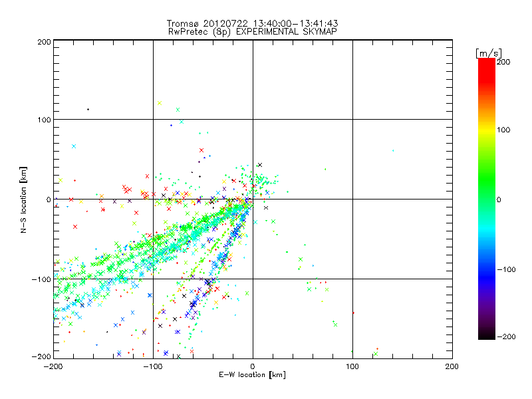
Task: Click the x-axis tick label '100'
Action: coord(352,366)
